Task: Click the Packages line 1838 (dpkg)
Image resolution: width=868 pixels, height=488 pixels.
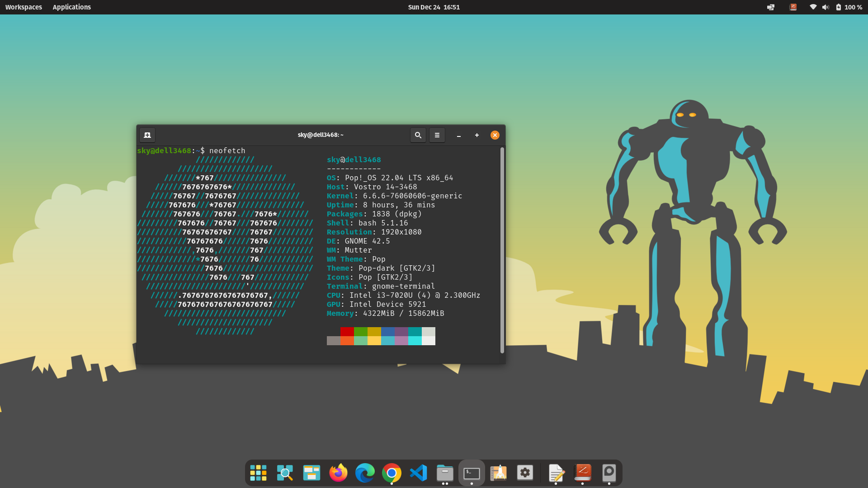Action: click(x=374, y=214)
